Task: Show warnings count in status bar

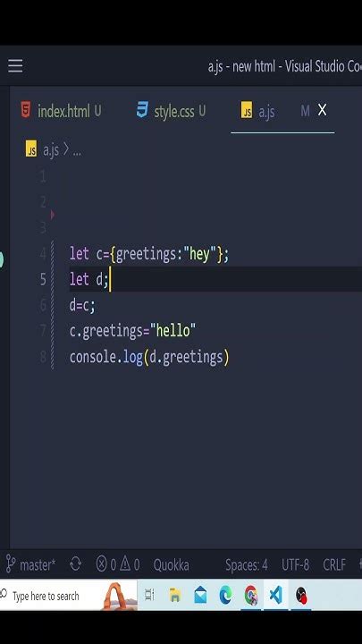Action: pyautogui.click(x=130, y=564)
